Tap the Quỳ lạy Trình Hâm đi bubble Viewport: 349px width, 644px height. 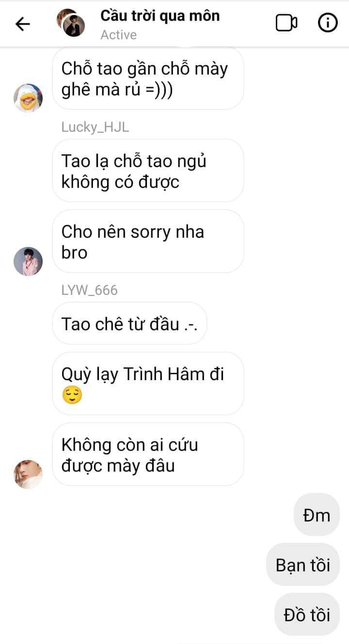click(x=148, y=383)
